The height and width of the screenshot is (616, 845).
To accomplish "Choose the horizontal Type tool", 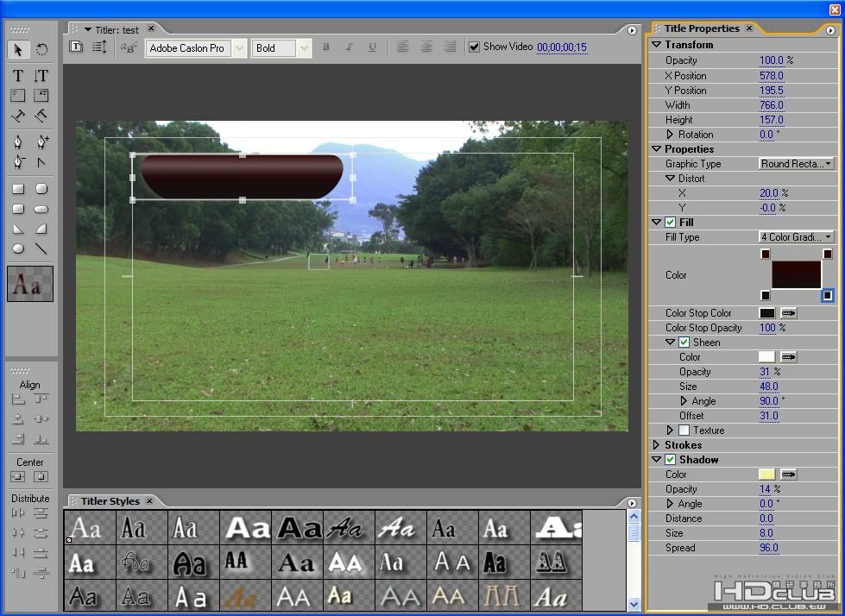I will coord(18,76).
